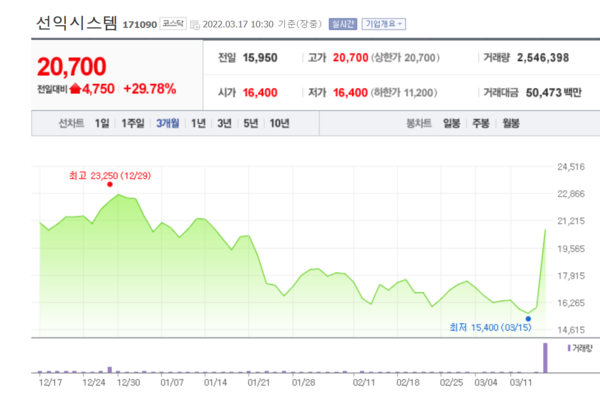This screenshot has width=600, height=398.
Task: Click the 실시간 badge button
Action: click(x=343, y=24)
